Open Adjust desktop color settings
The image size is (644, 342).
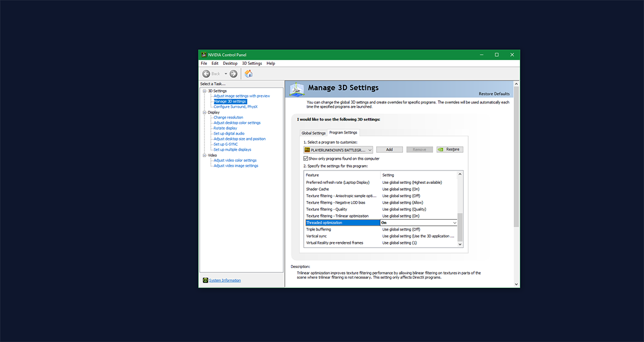coord(237,123)
